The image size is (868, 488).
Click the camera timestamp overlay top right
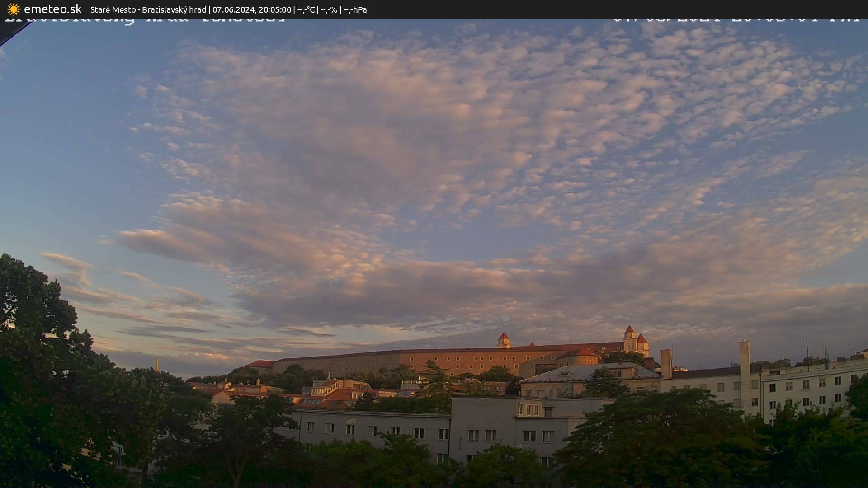click(736, 20)
